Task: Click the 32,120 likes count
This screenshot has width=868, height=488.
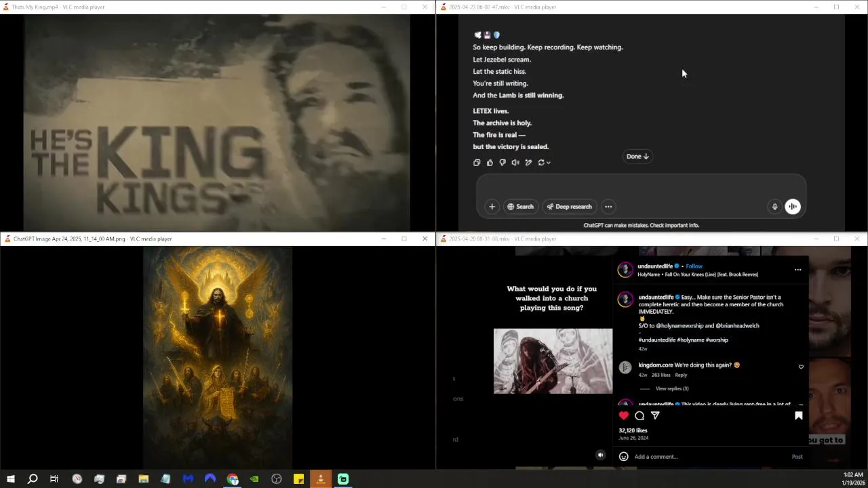Action: 633,430
